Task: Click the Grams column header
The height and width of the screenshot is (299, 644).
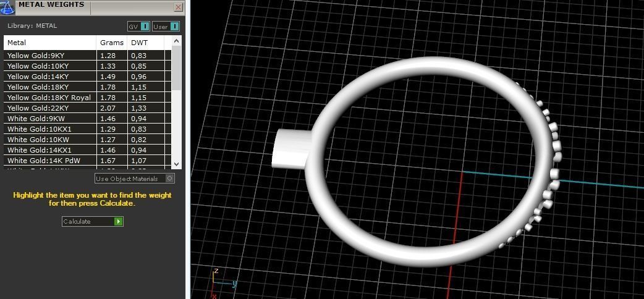Action: 112,43
